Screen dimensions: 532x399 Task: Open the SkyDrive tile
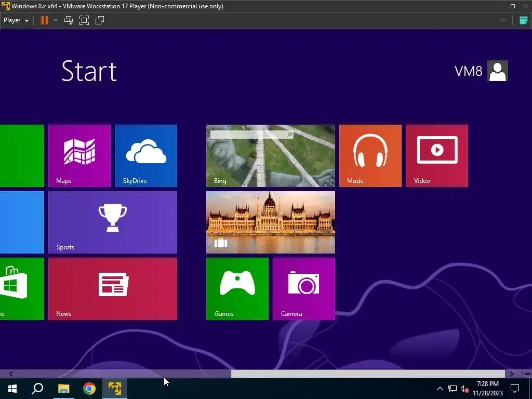pos(146,156)
